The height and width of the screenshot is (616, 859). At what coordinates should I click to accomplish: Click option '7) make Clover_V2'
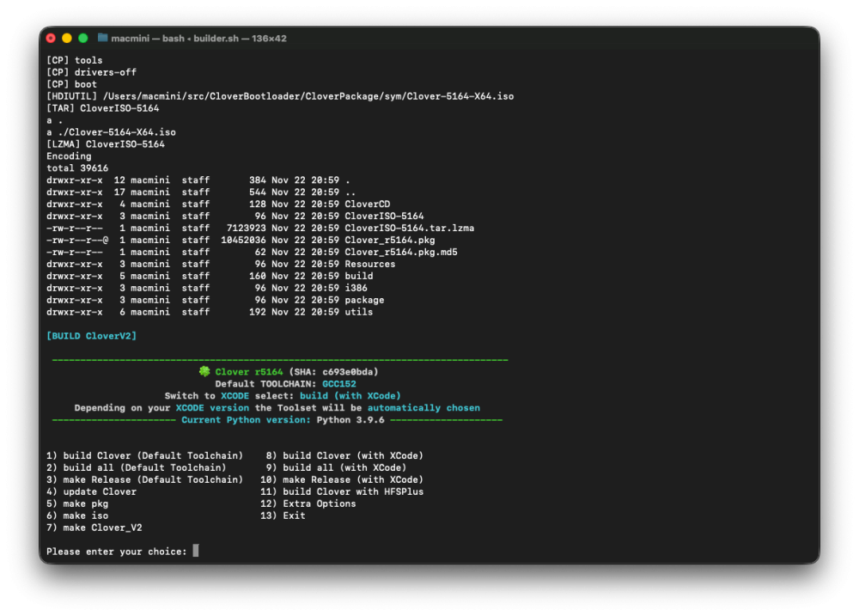pyautogui.click(x=94, y=528)
